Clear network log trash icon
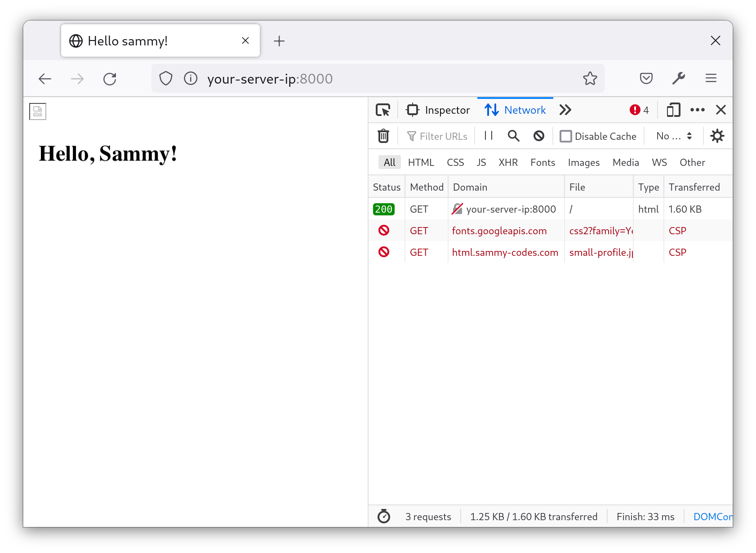This screenshot has height=553, width=756. tap(383, 136)
